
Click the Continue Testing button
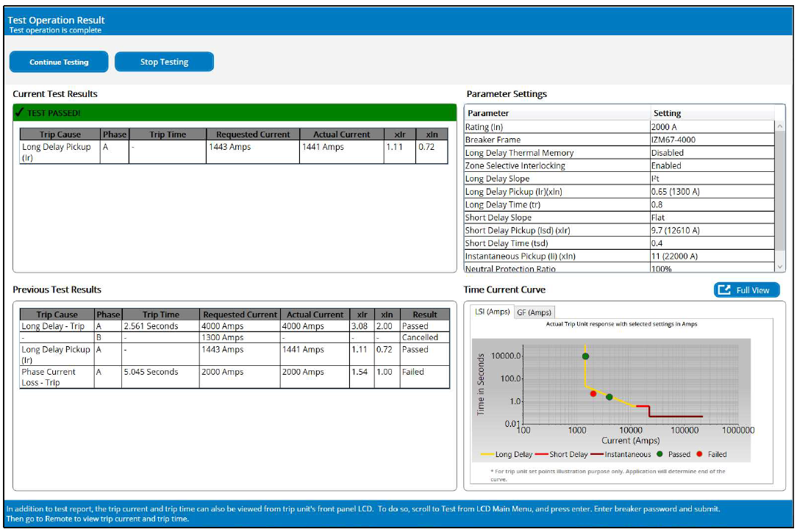pos(59,62)
